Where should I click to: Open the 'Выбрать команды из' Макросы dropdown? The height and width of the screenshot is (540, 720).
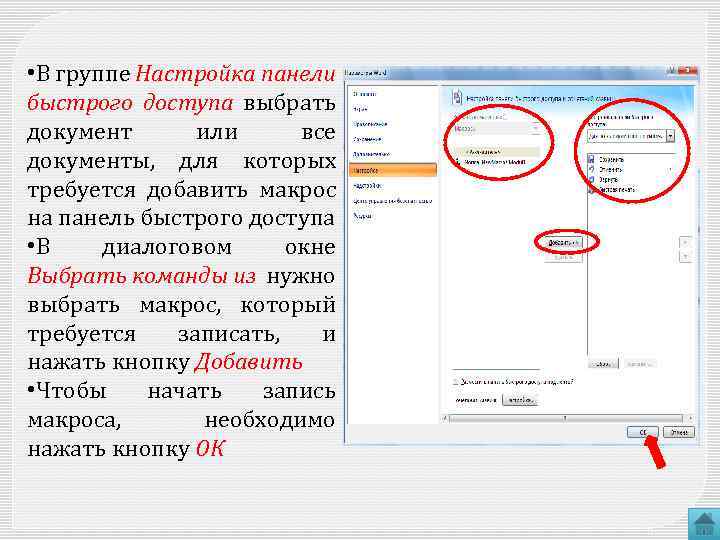(x=498, y=129)
